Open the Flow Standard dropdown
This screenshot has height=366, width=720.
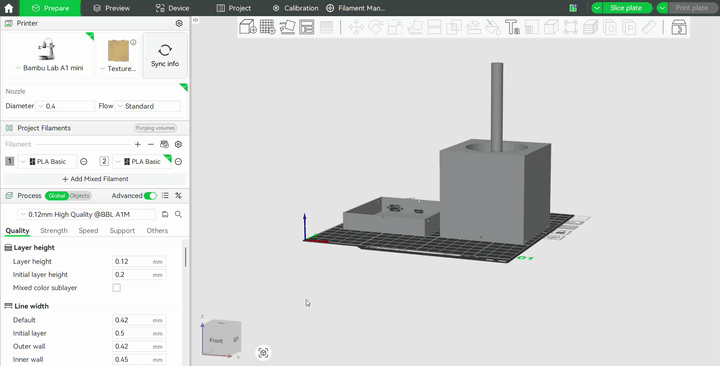pyautogui.click(x=147, y=106)
